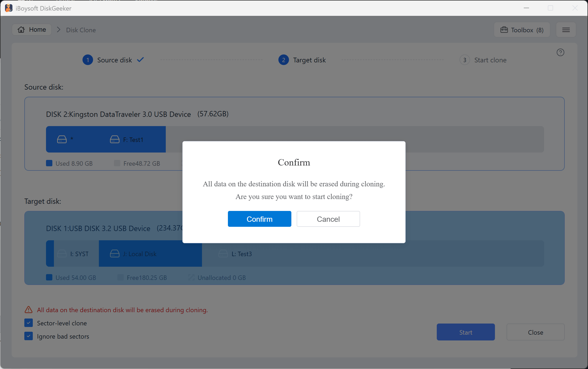Click the Free180.25 GB label

(x=147, y=278)
